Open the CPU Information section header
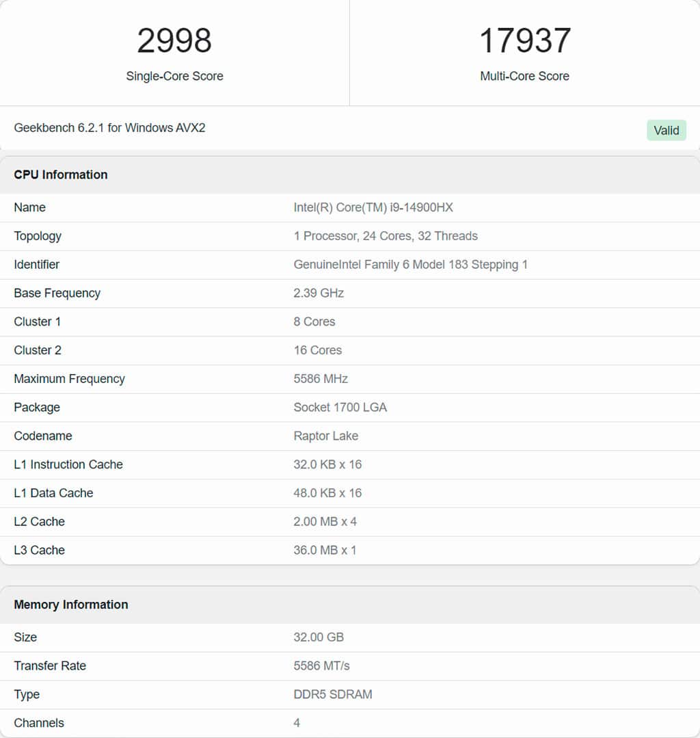The width and height of the screenshot is (700, 738). pos(61,174)
